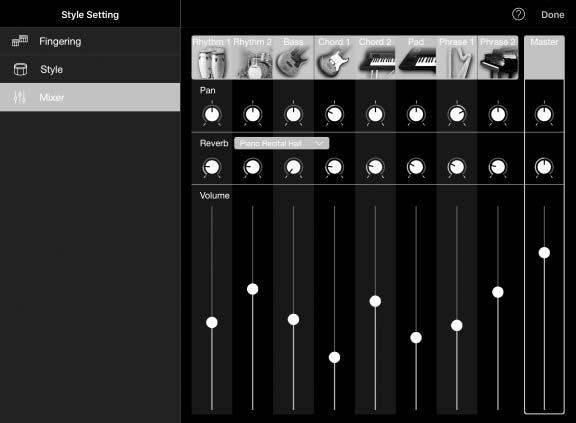
Task: Click the Master pan knob
Action: point(544,114)
